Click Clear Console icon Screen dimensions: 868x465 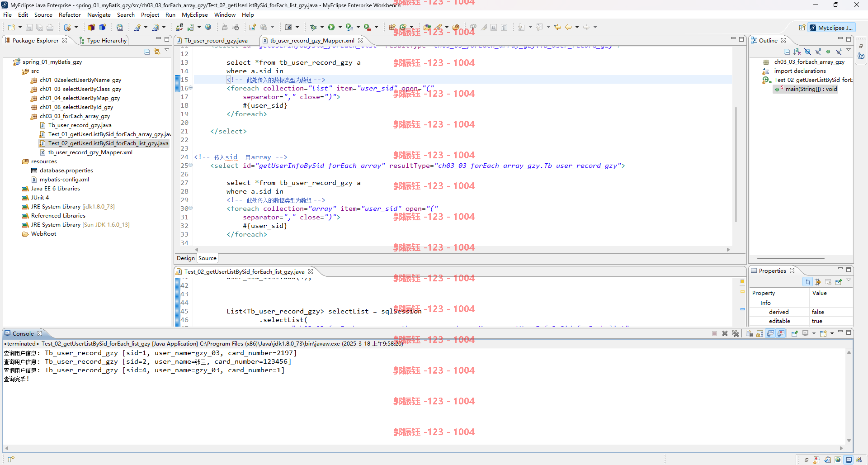tap(749, 333)
